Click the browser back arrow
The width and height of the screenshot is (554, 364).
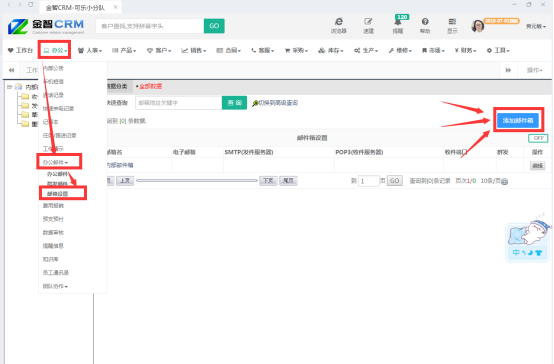10,5
